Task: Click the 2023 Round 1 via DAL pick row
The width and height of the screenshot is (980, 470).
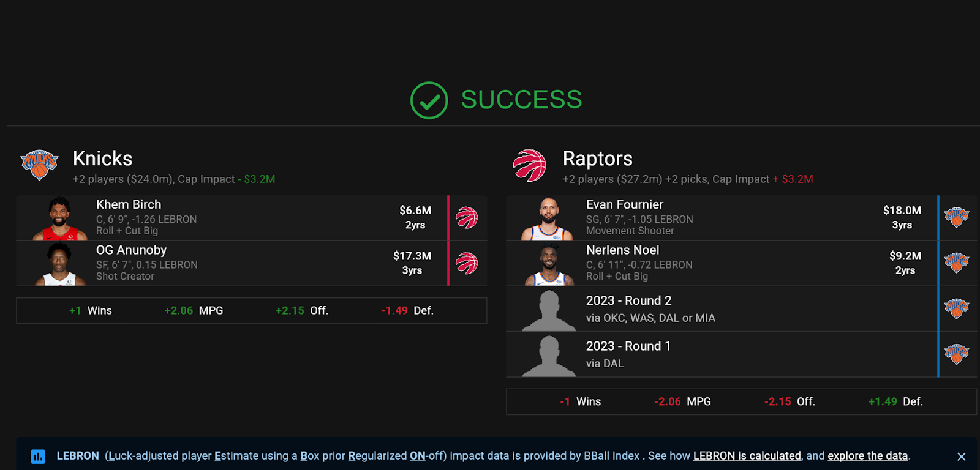Action: point(723,354)
